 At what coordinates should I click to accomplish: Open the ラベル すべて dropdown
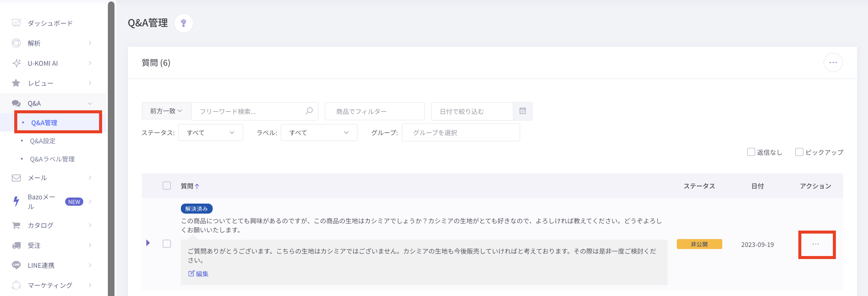pos(319,132)
